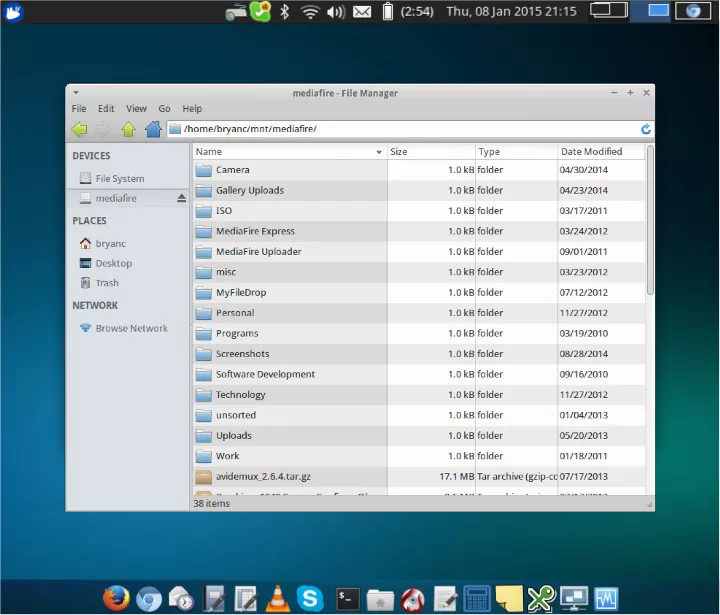This screenshot has width=720, height=615.
Task: Sort by the Size column header
Action: tap(431, 152)
